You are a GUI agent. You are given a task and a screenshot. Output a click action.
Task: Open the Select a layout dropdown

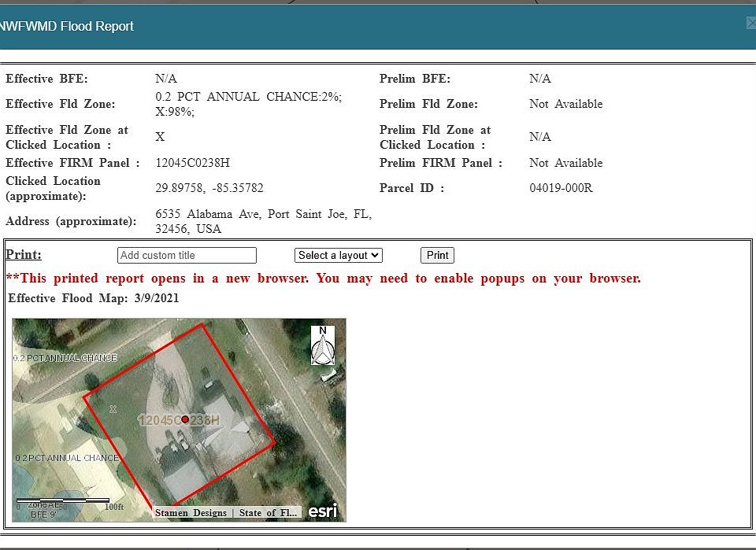pyautogui.click(x=339, y=255)
